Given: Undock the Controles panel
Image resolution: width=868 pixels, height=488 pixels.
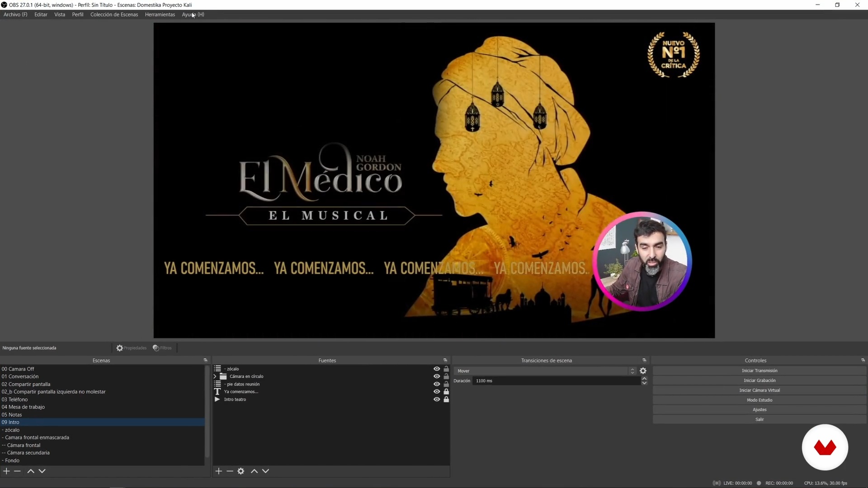Looking at the screenshot, I should click(x=863, y=360).
